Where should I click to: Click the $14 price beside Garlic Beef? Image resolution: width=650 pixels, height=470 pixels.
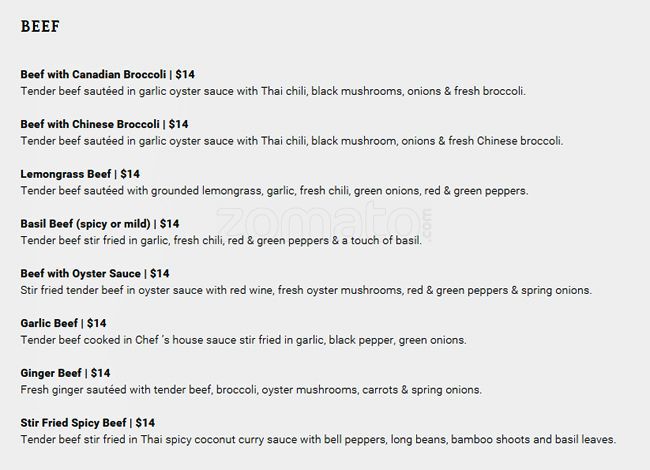96,323
